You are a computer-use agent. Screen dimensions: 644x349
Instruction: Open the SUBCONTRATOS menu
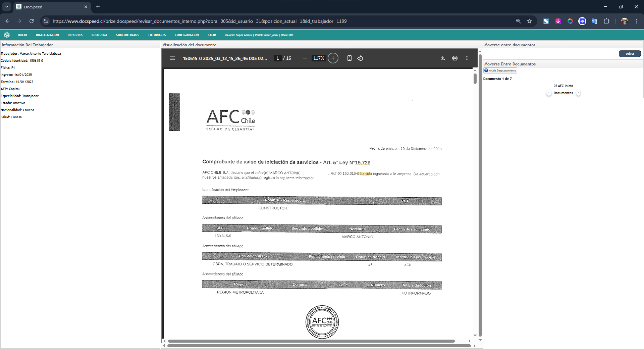click(x=127, y=35)
